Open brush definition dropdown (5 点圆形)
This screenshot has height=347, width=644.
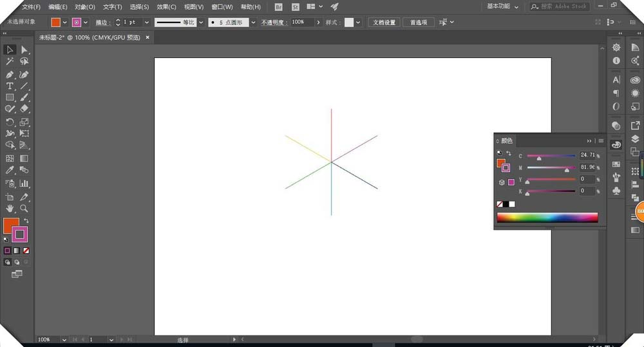coord(253,22)
